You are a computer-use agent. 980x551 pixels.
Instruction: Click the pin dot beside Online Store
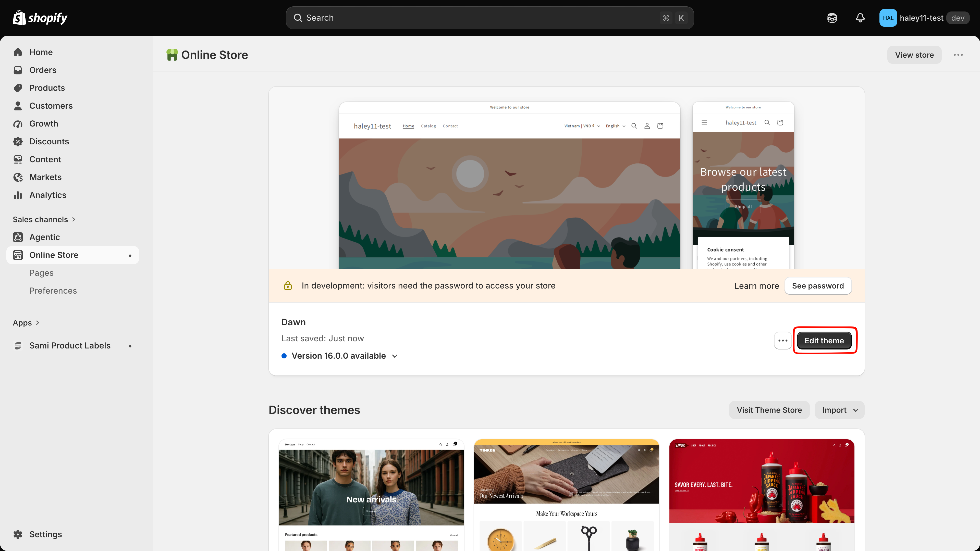click(x=130, y=256)
